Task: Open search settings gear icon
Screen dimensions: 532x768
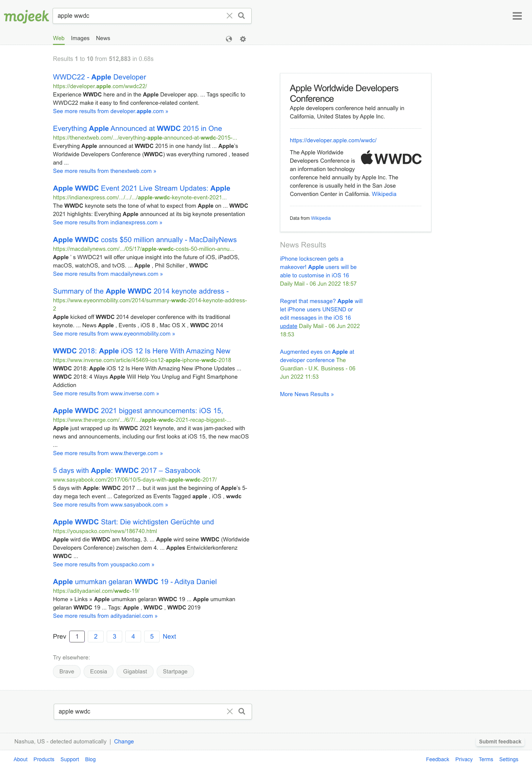Action: pos(243,39)
